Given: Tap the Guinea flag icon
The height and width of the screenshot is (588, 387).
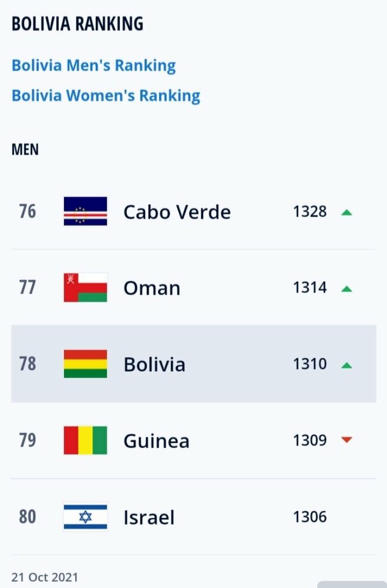Looking at the screenshot, I should [x=85, y=440].
